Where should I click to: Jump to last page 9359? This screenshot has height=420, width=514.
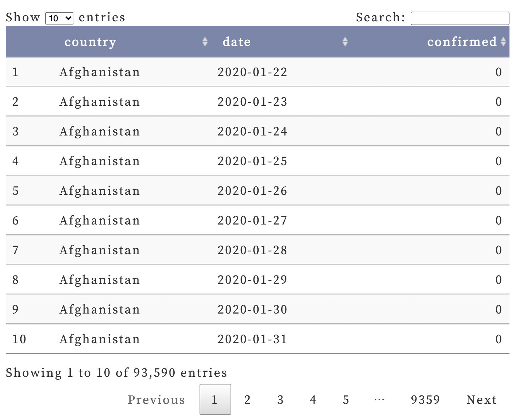pos(425,400)
